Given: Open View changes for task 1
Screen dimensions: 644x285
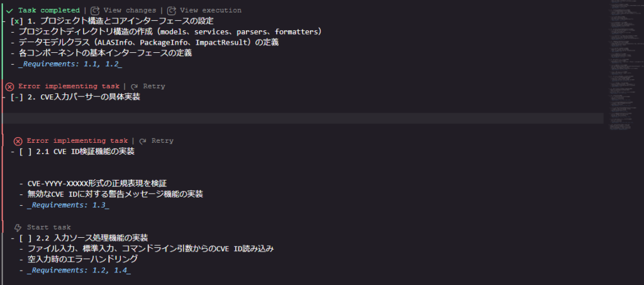Looking at the screenshot, I should 130,10.
